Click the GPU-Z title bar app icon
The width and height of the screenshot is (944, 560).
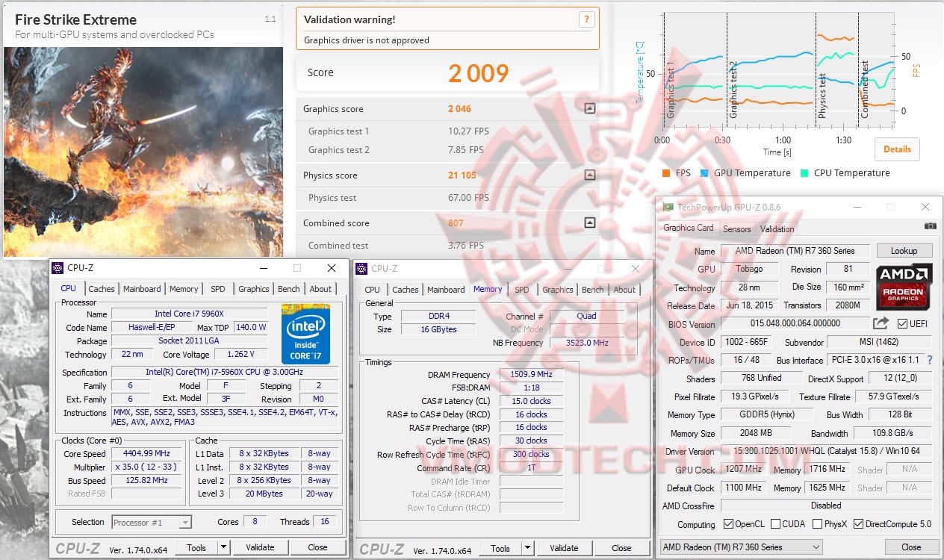click(668, 207)
